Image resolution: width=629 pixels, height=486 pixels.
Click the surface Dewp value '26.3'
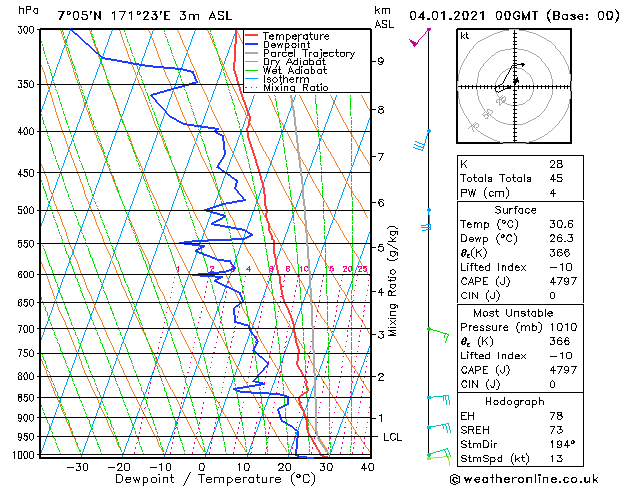tap(562, 238)
